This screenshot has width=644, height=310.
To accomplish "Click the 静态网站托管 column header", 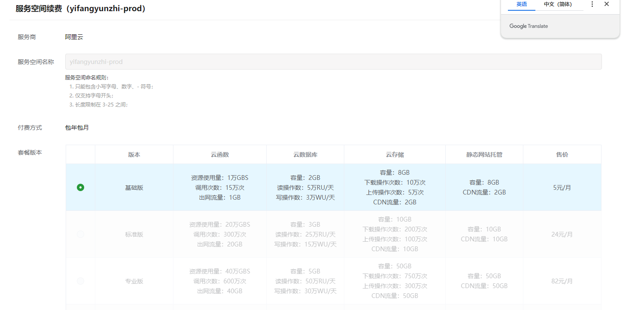I will tap(484, 155).
